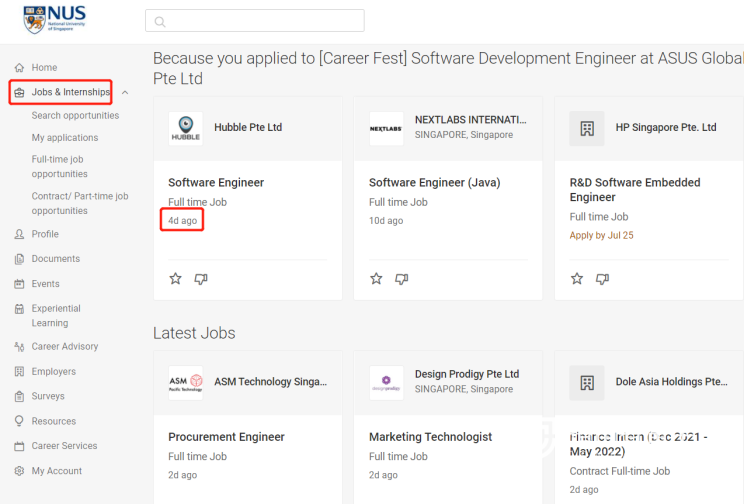Open Career Advisory in sidebar
The image size is (745, 504).
click(x=65, y=347)
